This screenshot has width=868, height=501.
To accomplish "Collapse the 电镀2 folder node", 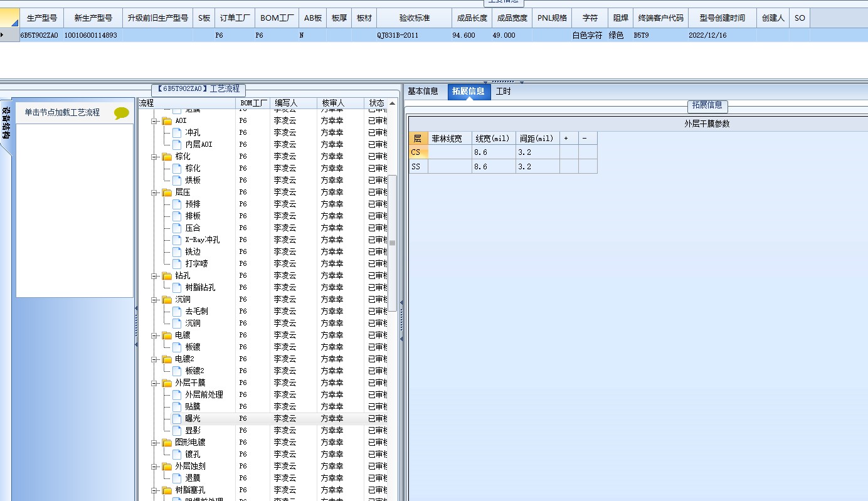I will click(154, 359).
